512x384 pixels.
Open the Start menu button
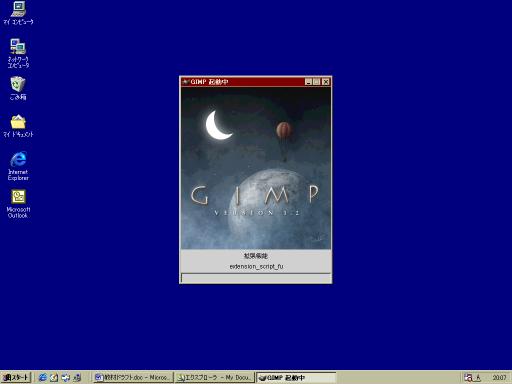tap(16, 377)
